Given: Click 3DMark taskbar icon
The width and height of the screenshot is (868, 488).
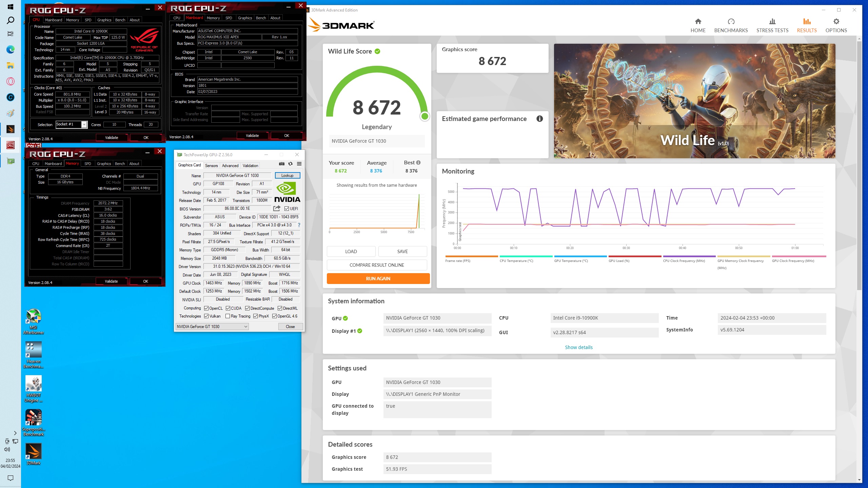Looking at the screenshot, I should (x=11, y=129).
